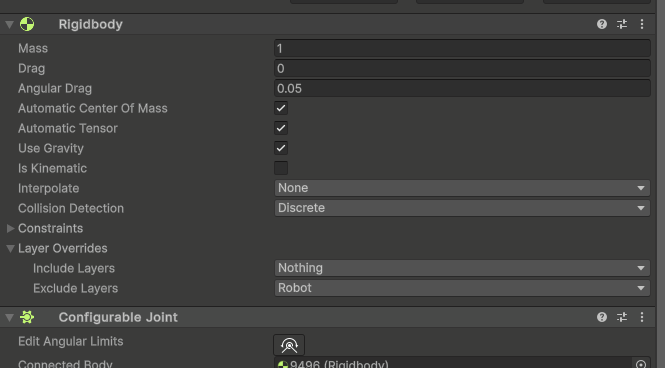Click the Drag property label
The height and width of the screenshot is (368, 665).
pos(31,68)
